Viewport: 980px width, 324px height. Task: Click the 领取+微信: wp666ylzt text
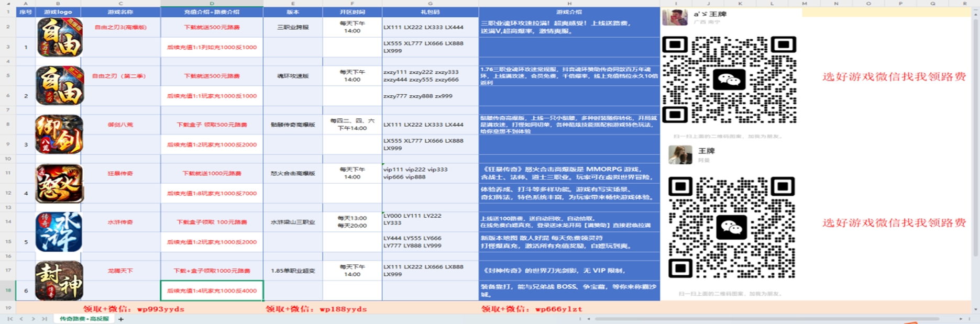532,309
